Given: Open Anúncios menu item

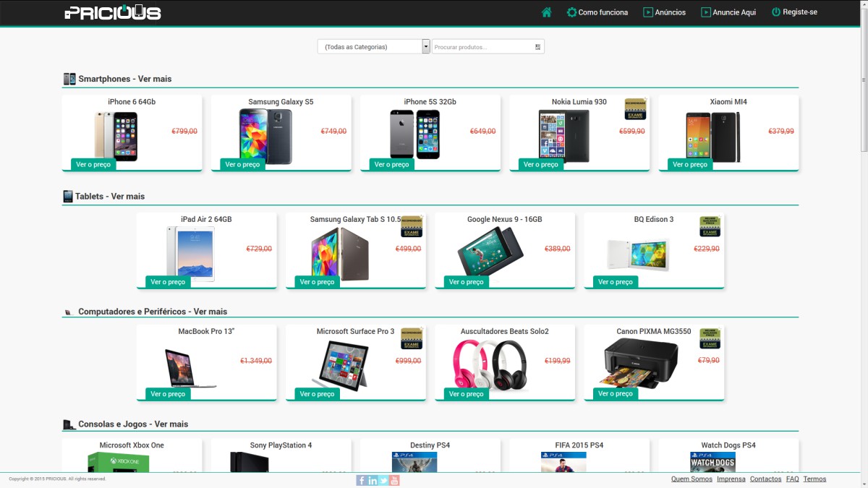Looking at the screenshot, I should pos(671,12).
